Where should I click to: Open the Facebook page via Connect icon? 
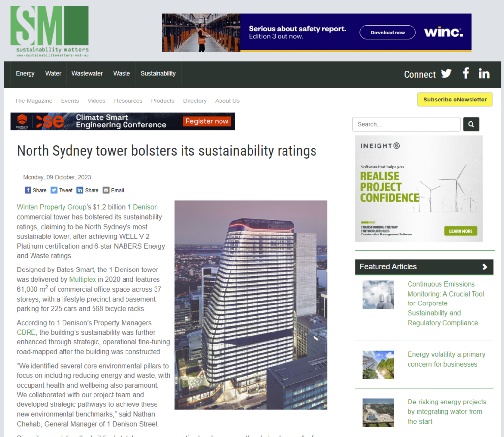click(465, 74)
